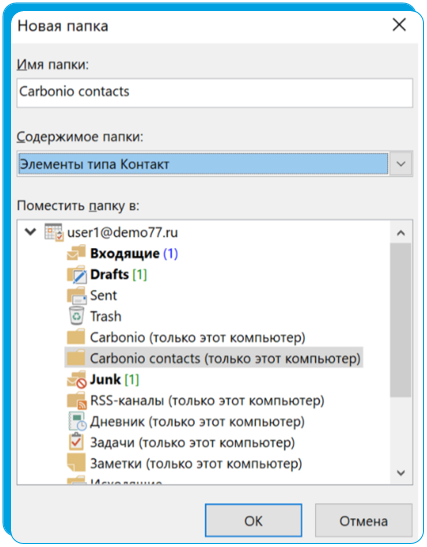Select Carbonio (только этот компьютер) folder
Viewport: 427px width, 547px height.
197,337
